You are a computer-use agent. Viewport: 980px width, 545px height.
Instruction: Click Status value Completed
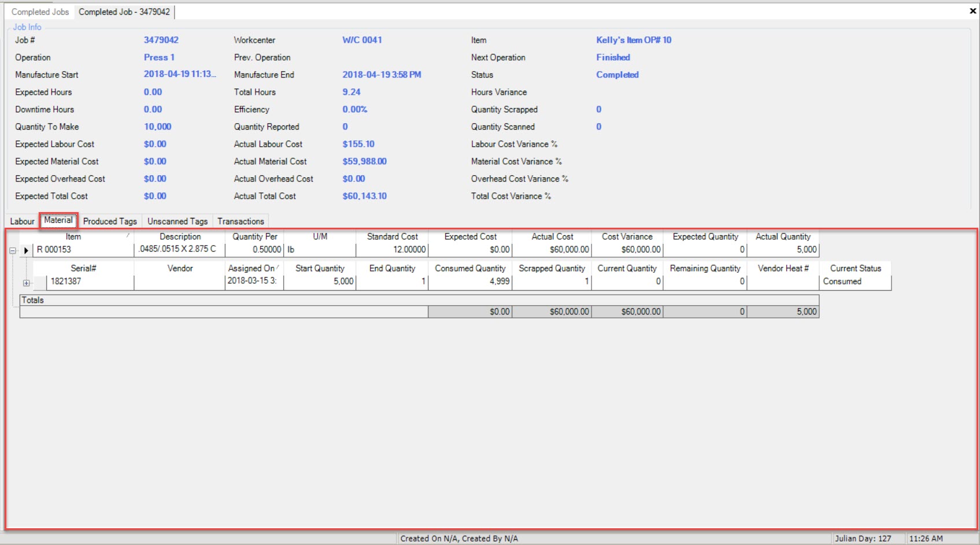click(x=617, y=75)
